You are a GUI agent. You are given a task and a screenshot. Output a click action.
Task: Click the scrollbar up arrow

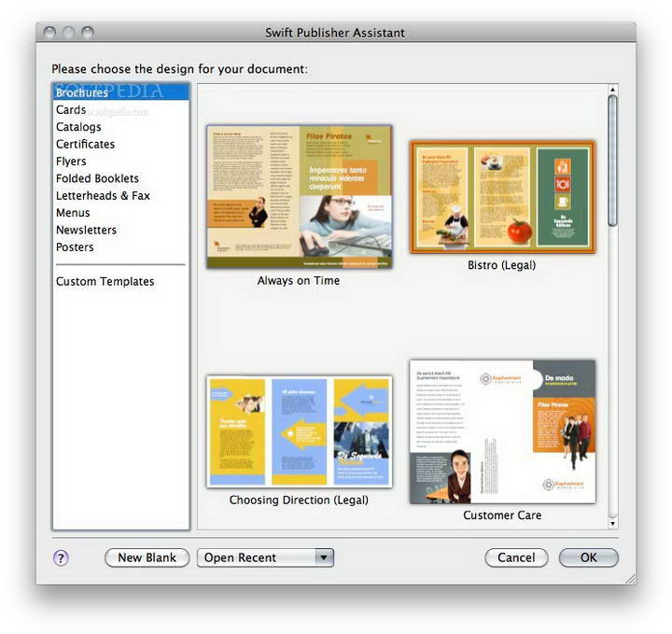[x=613, y=89]
